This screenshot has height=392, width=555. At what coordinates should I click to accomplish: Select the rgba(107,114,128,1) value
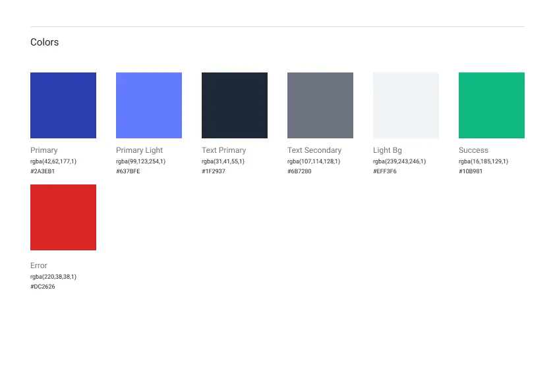coord(314,161)
